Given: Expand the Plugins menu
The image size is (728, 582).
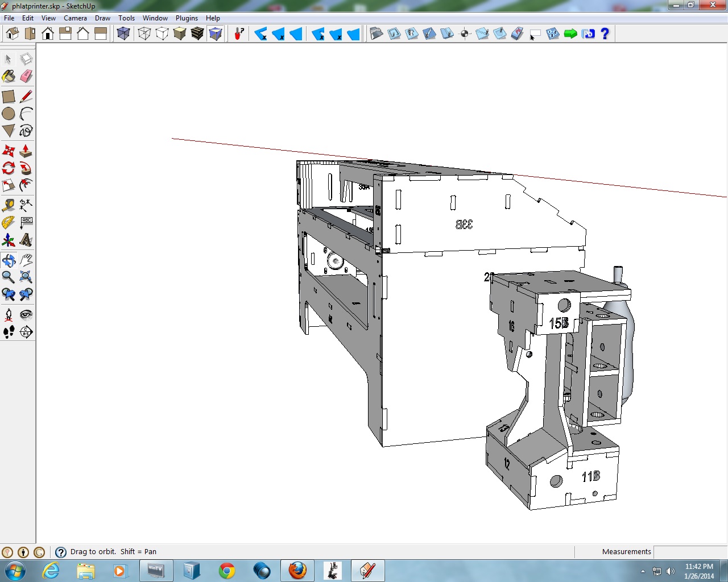Looking at the screenshot, I should pos(187,18).
